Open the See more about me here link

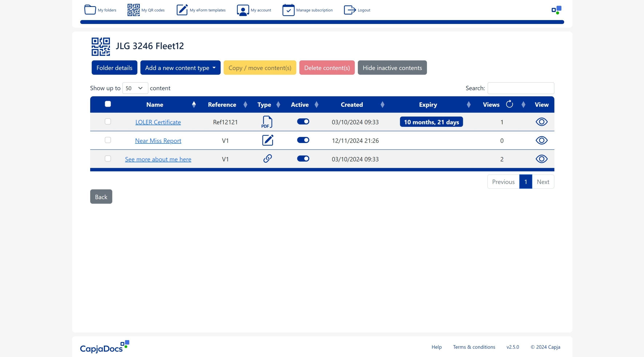pyautogui.click(x=158, y=159)
